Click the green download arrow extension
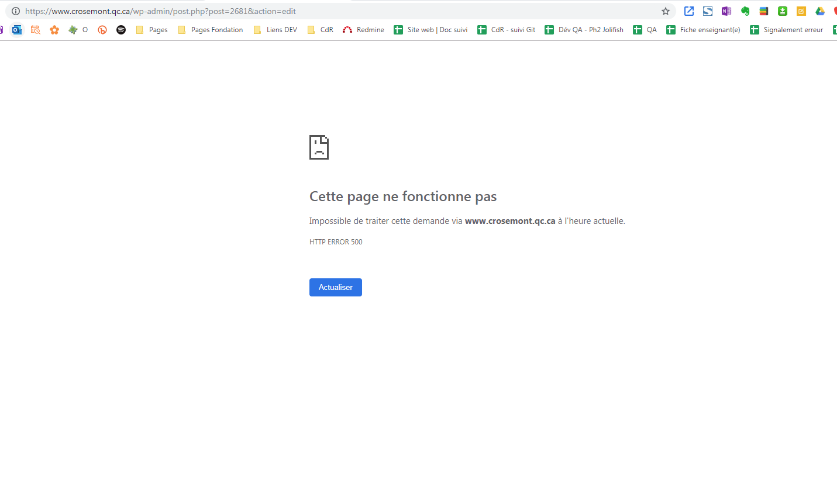The image size is (837, 504). click(x=782, y=11)
